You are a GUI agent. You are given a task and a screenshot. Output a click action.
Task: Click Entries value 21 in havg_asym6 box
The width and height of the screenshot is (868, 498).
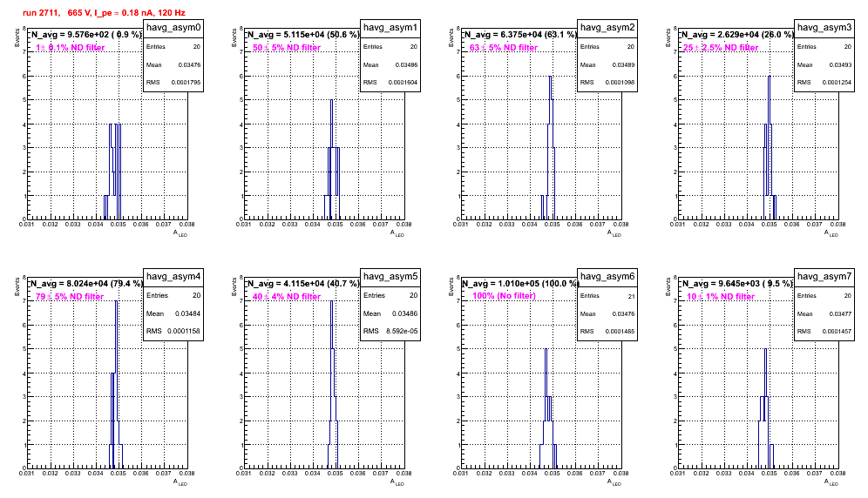click(x=631, y=296)
